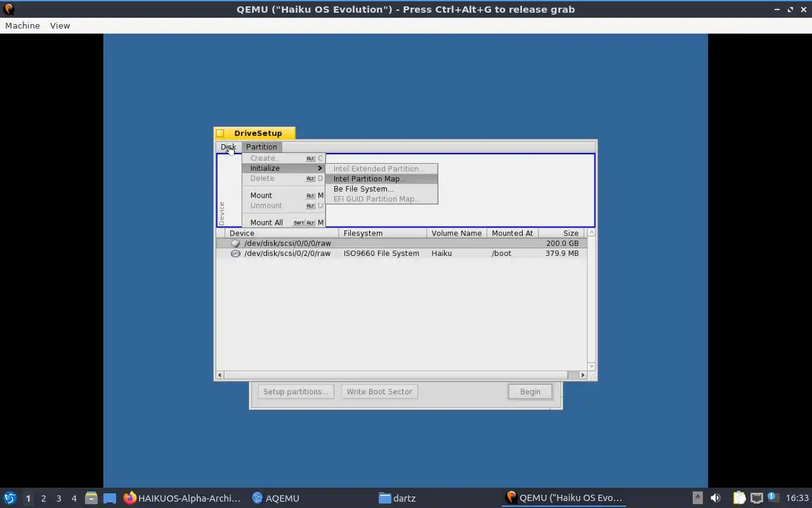Screen dimensions: 812x508
Task: Click the ISO9660 File System cell
Action: (x=381, y=253)
